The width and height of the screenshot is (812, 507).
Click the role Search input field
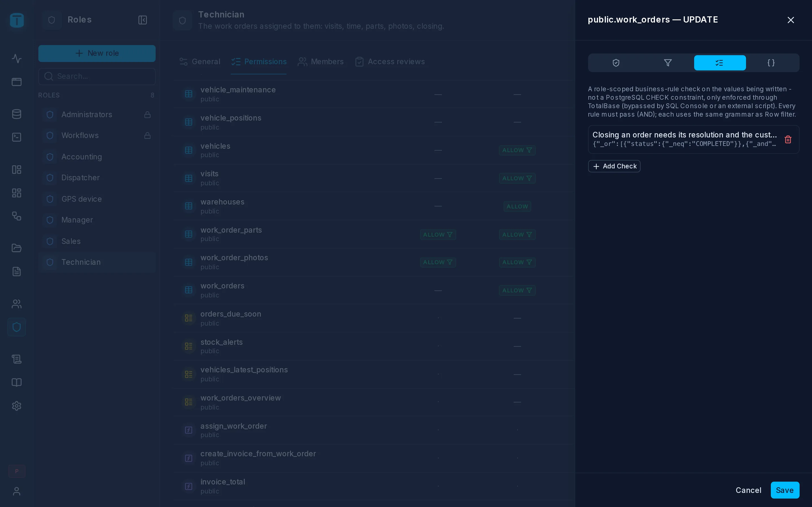pos(97,76)
